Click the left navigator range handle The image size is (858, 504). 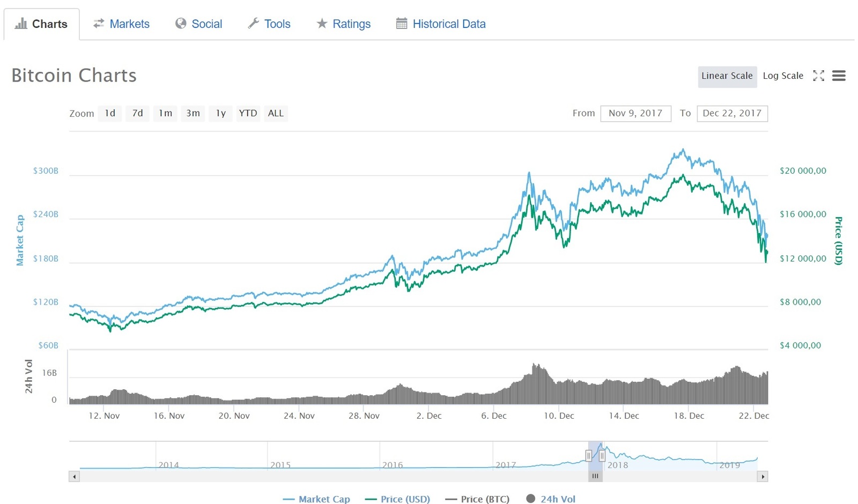point(588,456)
